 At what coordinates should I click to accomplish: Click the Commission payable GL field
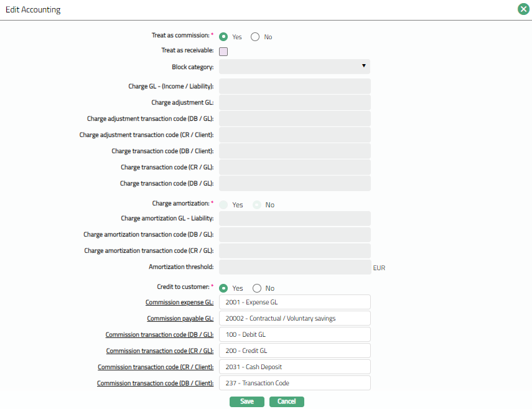pyautogui.click(x=294, y=318)
